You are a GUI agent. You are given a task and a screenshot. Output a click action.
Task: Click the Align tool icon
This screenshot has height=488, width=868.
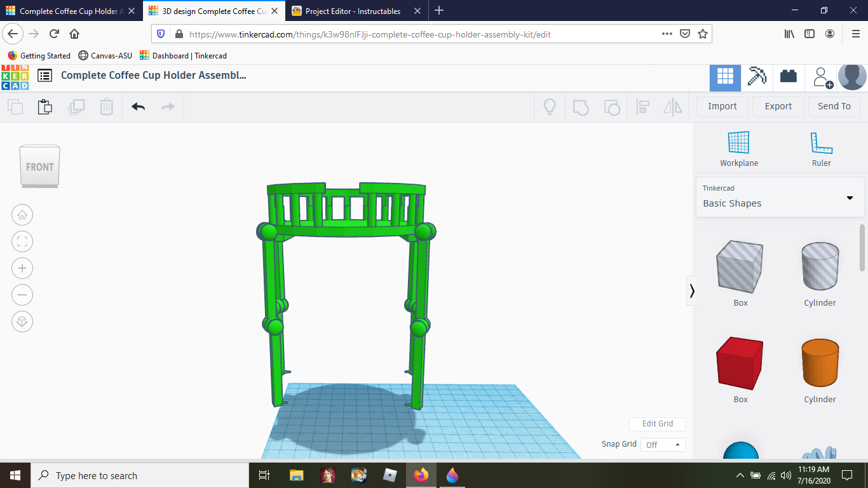pos(642,107)
